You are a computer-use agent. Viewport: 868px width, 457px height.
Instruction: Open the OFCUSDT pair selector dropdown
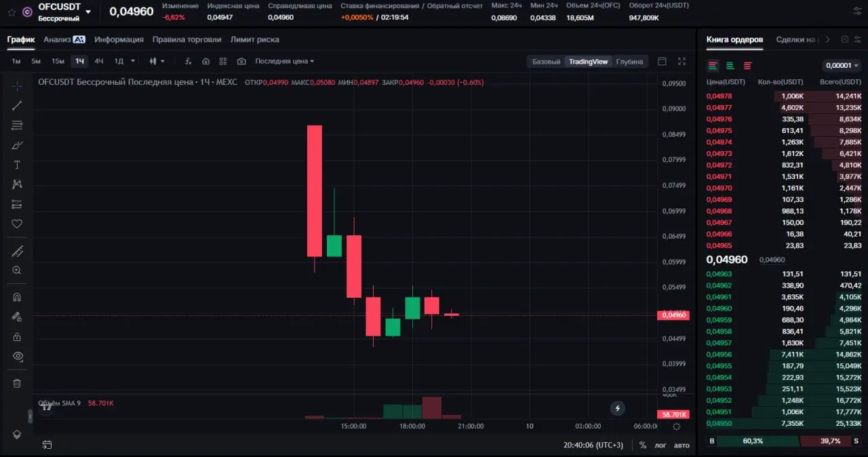tap(88, 12)
